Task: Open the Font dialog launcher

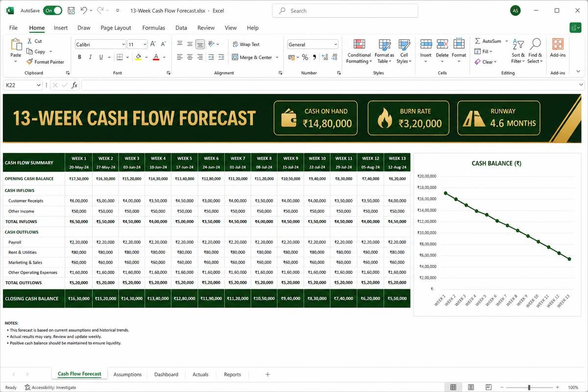Action: pyautogui.click(x=169, y=73)
